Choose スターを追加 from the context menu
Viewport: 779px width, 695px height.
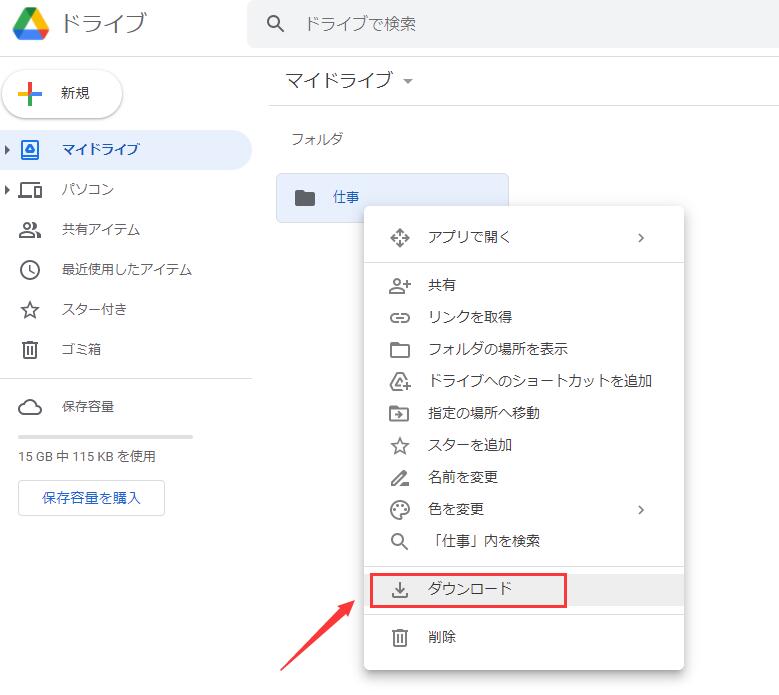(524, 445)
